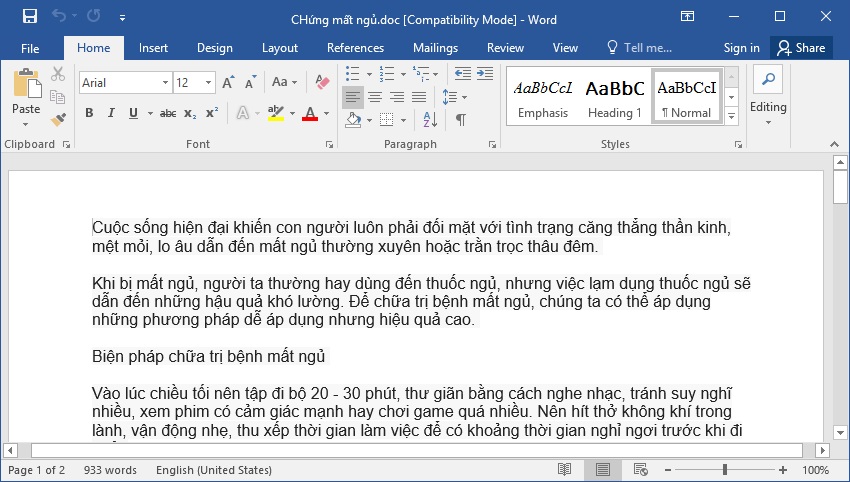Screen dimensions: 850x482
Task: Click the Increase Indent icon
Action: click(x=485, y=73)
